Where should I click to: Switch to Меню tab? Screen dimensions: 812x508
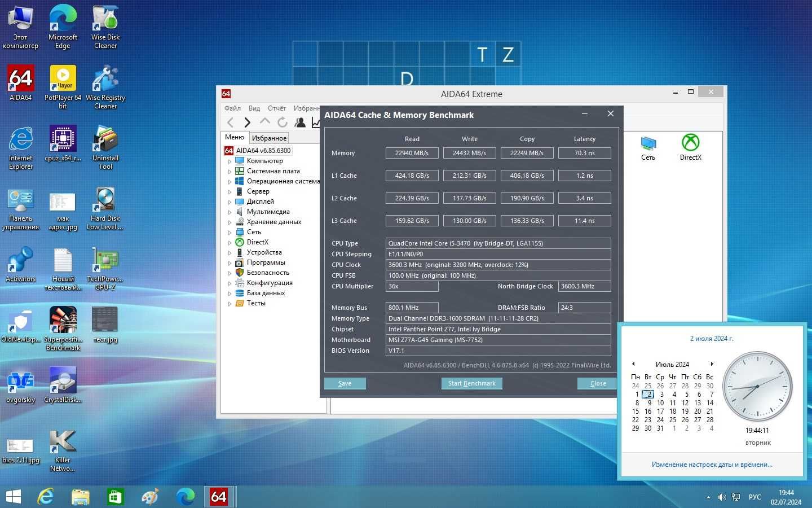pyautogui.click(x=235, y=137)
